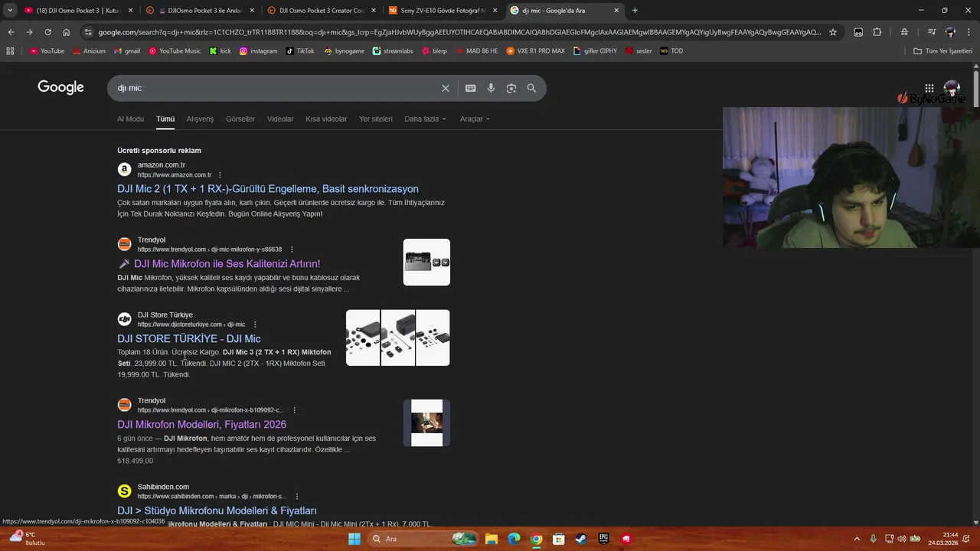This screenshot has width=980, height=551.
Task: Switch to AI Modu tab
Action: (130, 119)
